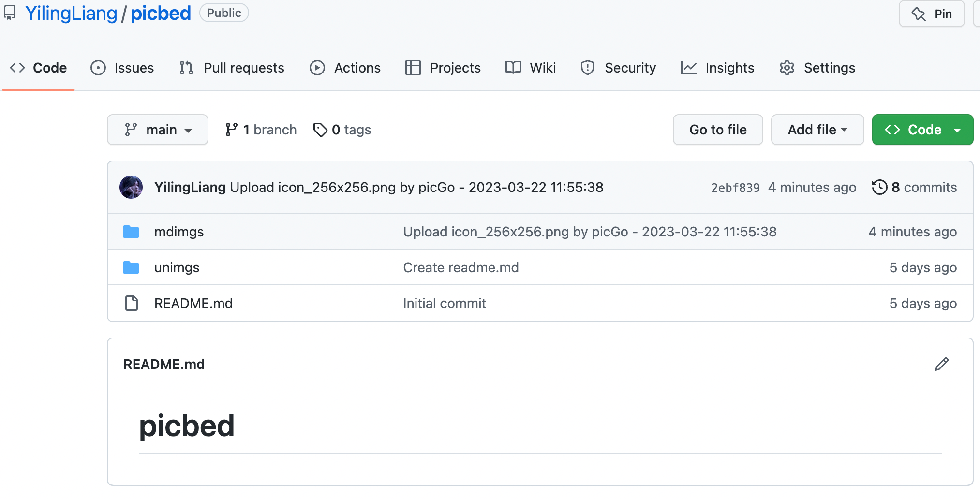The image size is (980, 499).
Task: Click the Settings gear icon
Action: pyautogui.click(x=787, y=68)
